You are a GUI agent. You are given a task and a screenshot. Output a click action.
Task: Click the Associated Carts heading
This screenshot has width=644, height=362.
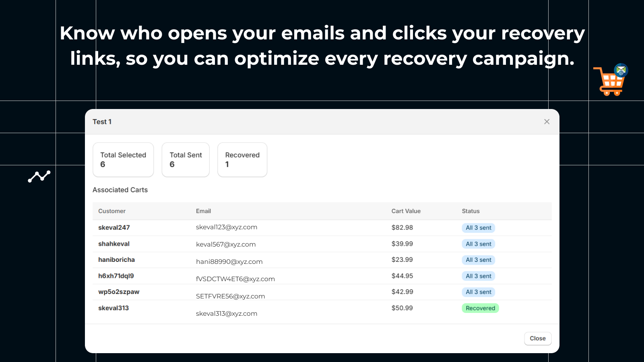point(120,190)
